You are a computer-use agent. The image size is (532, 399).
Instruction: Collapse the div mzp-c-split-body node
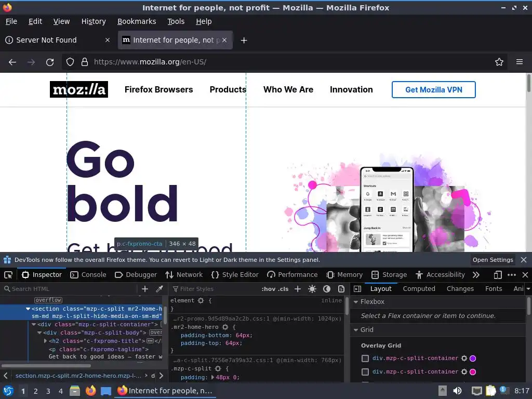coord(39,333)
